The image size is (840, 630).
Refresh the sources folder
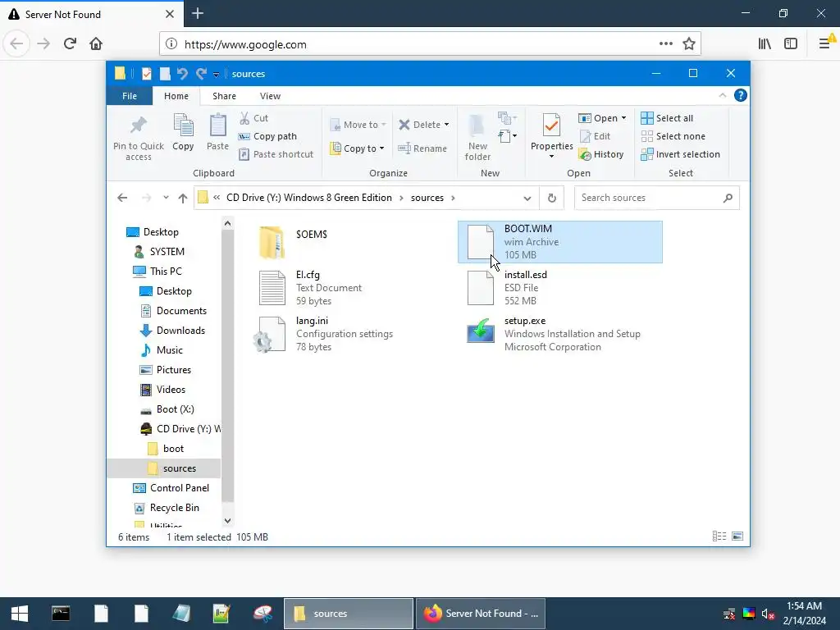click(x=552, y=199)
